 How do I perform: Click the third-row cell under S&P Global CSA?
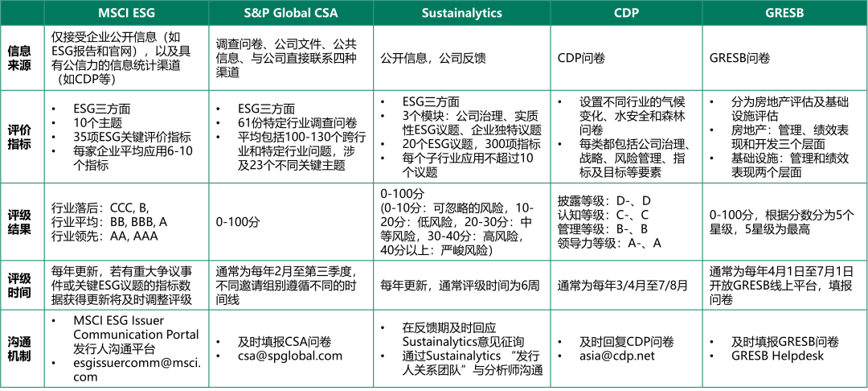coord(291,222)
